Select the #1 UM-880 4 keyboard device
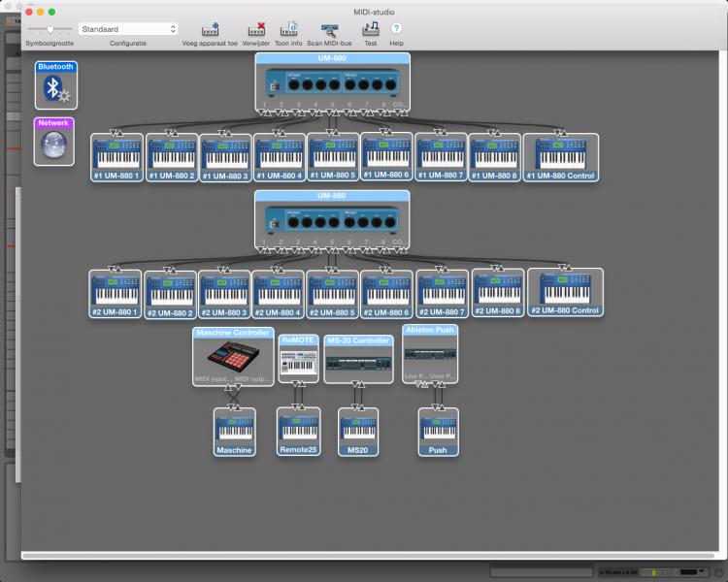 (x=280, y=158)
